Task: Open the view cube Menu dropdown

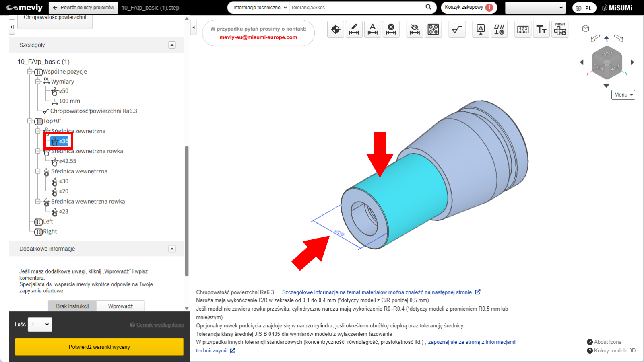Action: coord(623,95)
